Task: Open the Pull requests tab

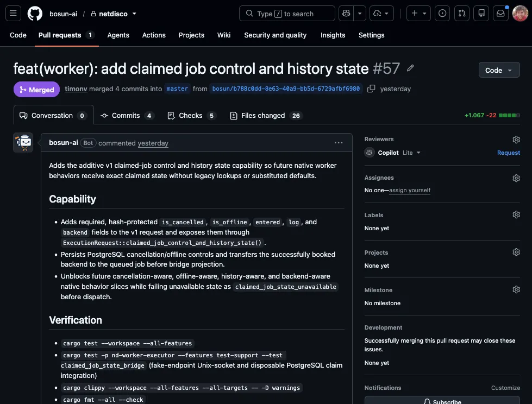Action: [66, 35]
